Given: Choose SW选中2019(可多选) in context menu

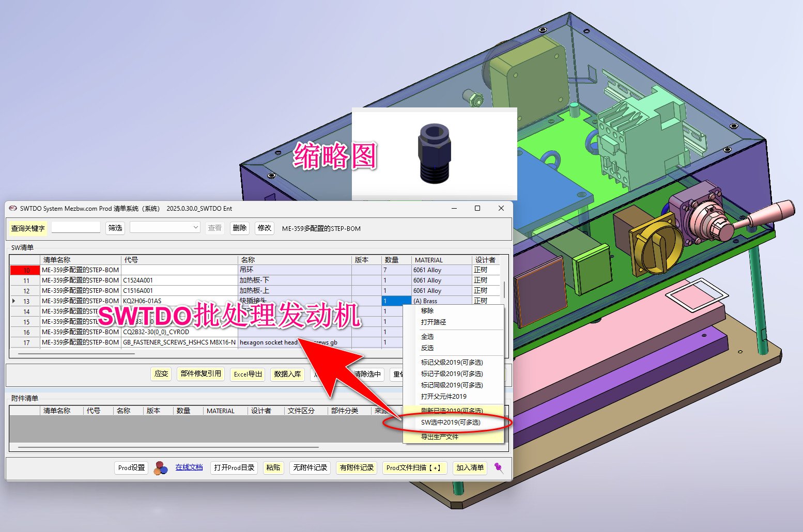Looking at the screenshot, I should [450, 423].
